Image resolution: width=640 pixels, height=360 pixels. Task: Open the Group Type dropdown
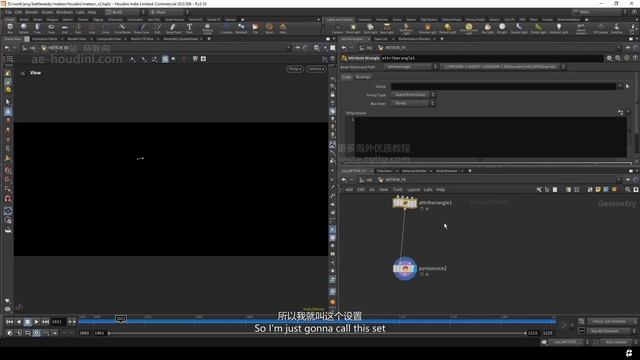point(413,95)
